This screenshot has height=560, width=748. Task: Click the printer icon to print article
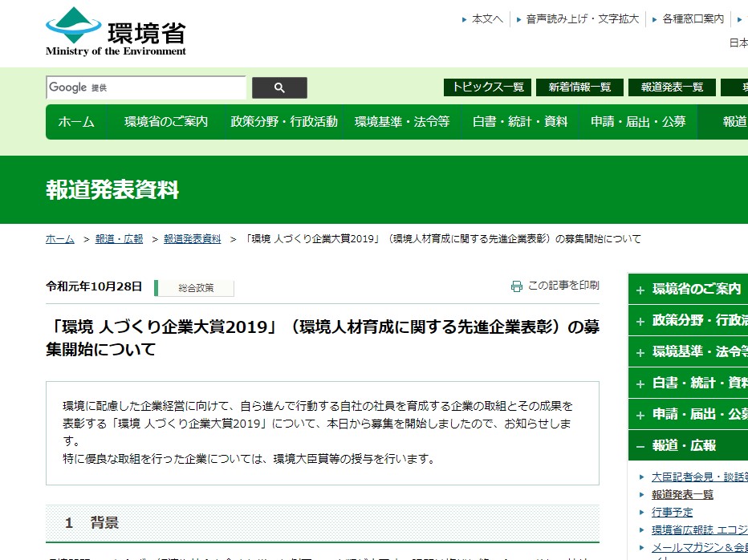(516, 286)
